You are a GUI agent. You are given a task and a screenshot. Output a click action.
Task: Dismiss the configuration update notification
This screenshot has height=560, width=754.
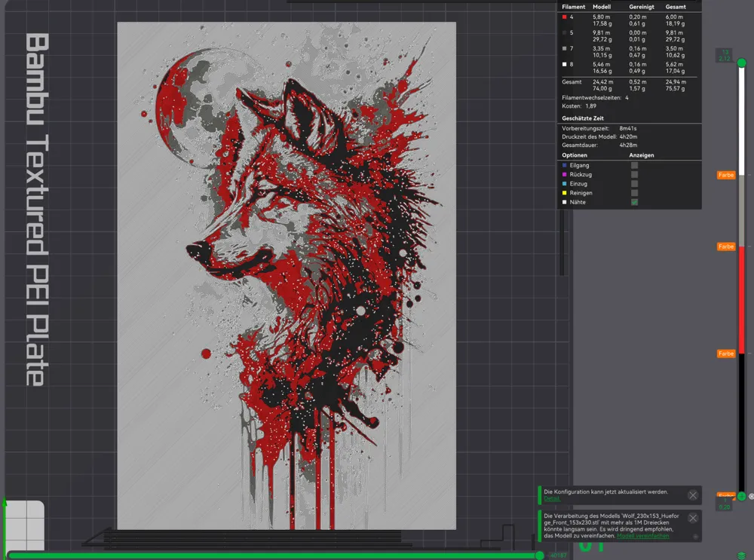pos(693,495)
